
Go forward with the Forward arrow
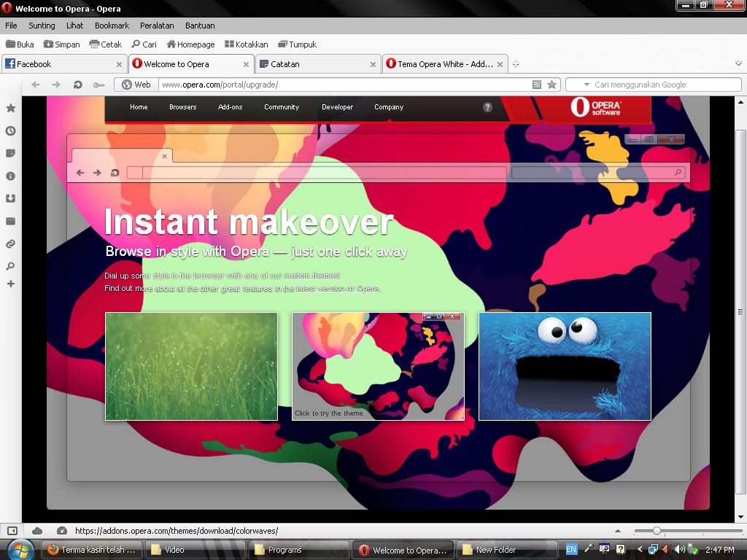56,85
